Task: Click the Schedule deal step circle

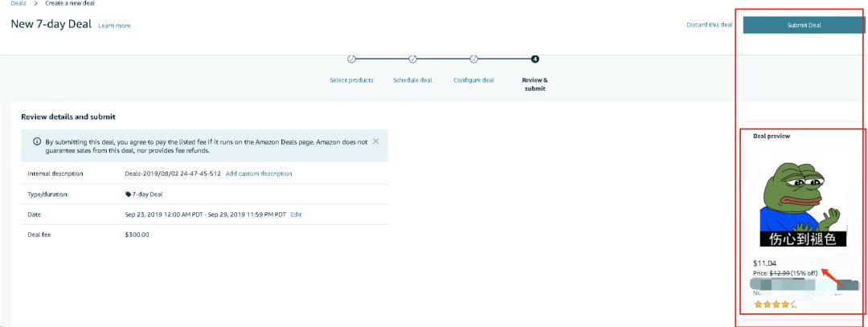Action: pyautogui.click(x=412, y=59)
